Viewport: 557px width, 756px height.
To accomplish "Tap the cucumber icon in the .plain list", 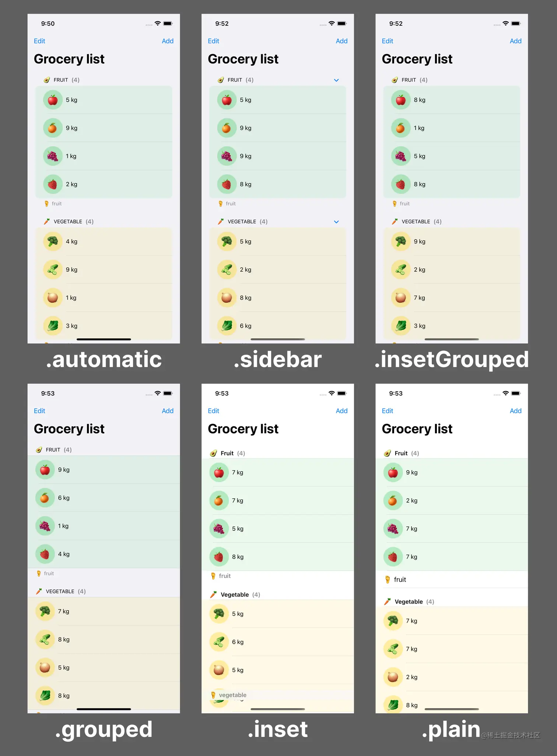I will point(393,649).
